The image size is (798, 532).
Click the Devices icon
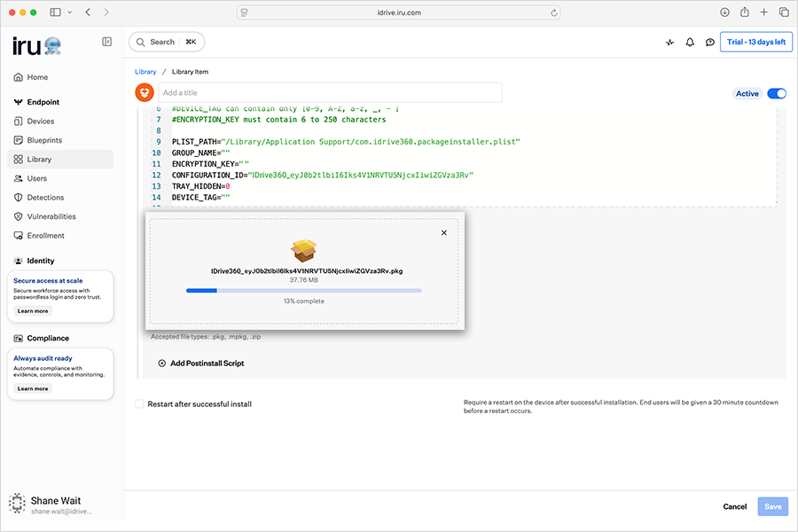pyautogui.click(x=19, y=121)
